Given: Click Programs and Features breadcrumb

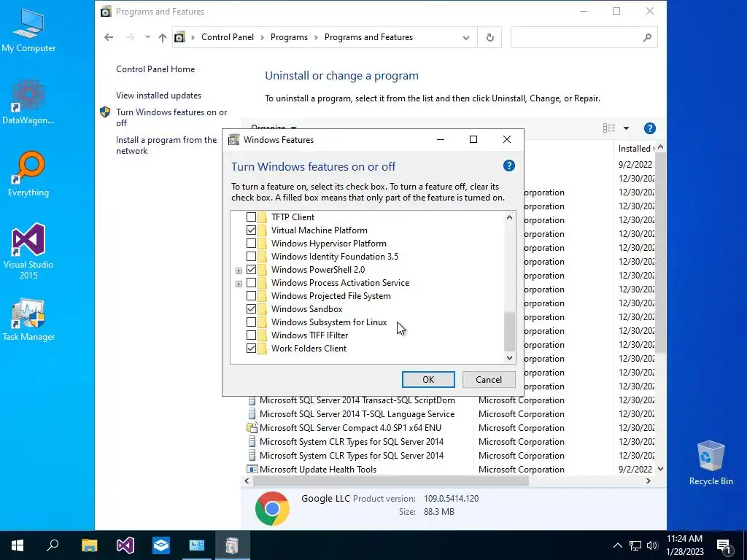Looking at the screenshot, I should click(x=368, y=37).
